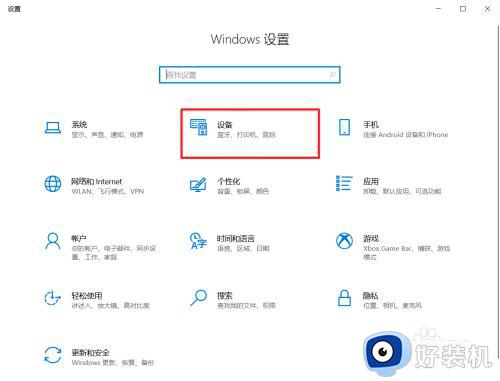
Task: Open the 系统 settings title
Action: [79, 125]
